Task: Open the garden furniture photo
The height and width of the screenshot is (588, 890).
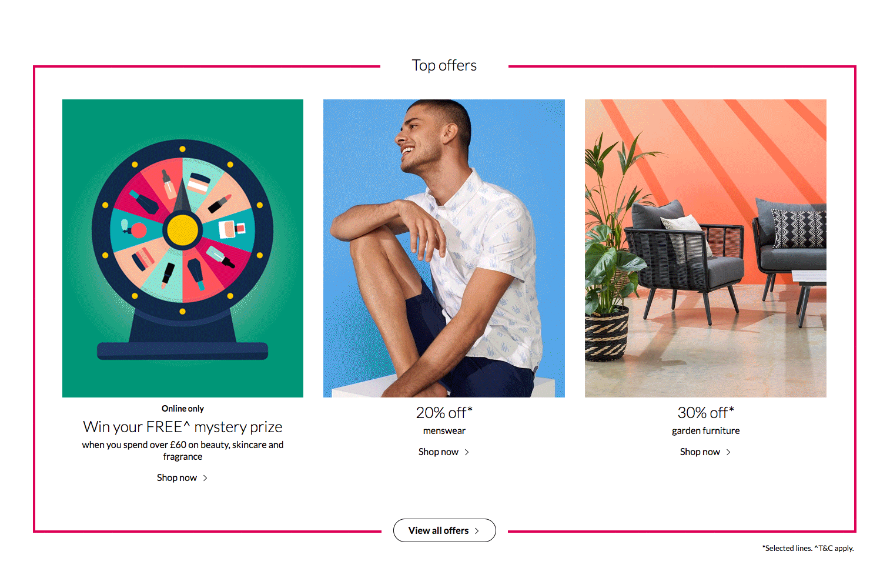Action: 705,248
